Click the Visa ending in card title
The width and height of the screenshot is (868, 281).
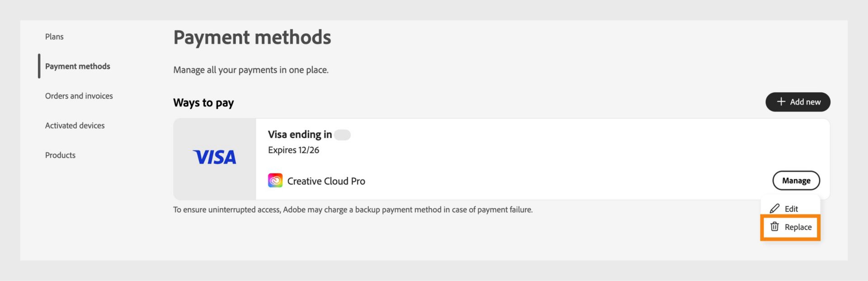tap(300, 134)
